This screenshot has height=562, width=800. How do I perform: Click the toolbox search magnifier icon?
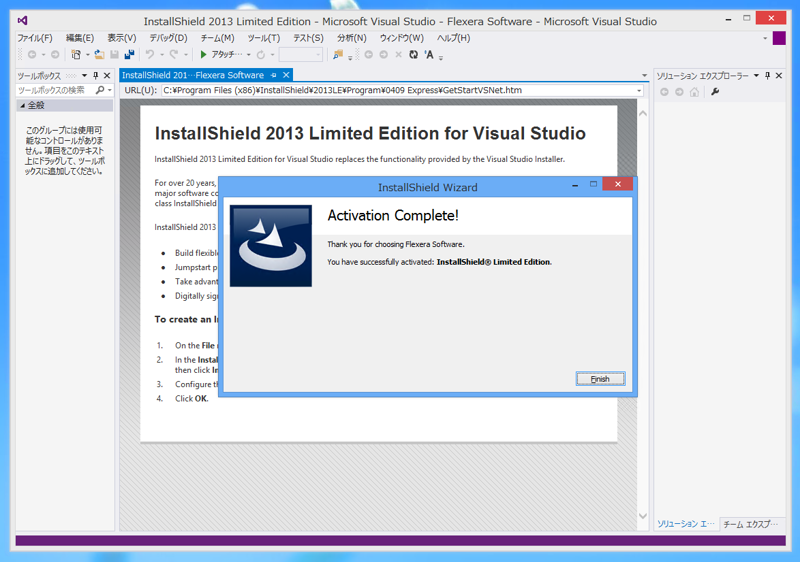click(100, 90)
